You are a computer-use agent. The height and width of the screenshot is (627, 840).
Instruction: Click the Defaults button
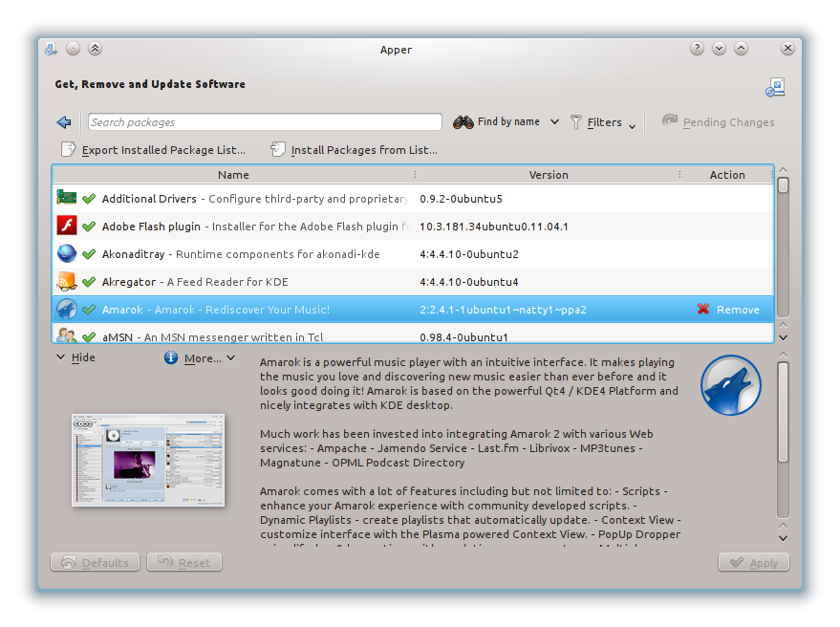[95, 562]
